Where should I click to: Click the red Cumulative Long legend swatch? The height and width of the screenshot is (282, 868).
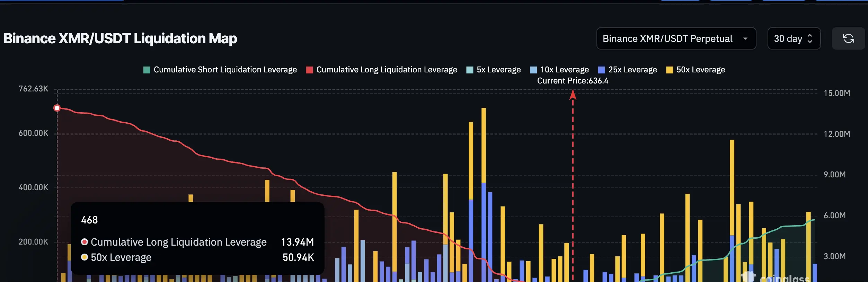[x=310, y=70]
